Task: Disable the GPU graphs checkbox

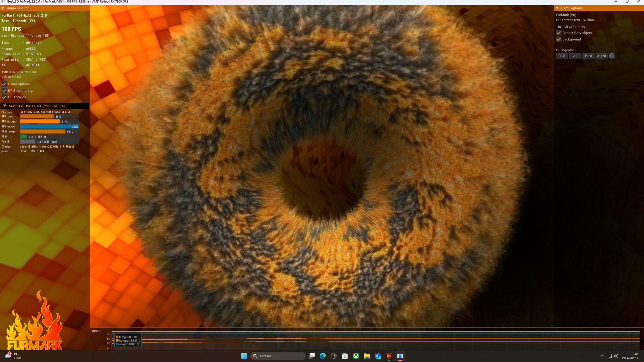Action: 4,97
